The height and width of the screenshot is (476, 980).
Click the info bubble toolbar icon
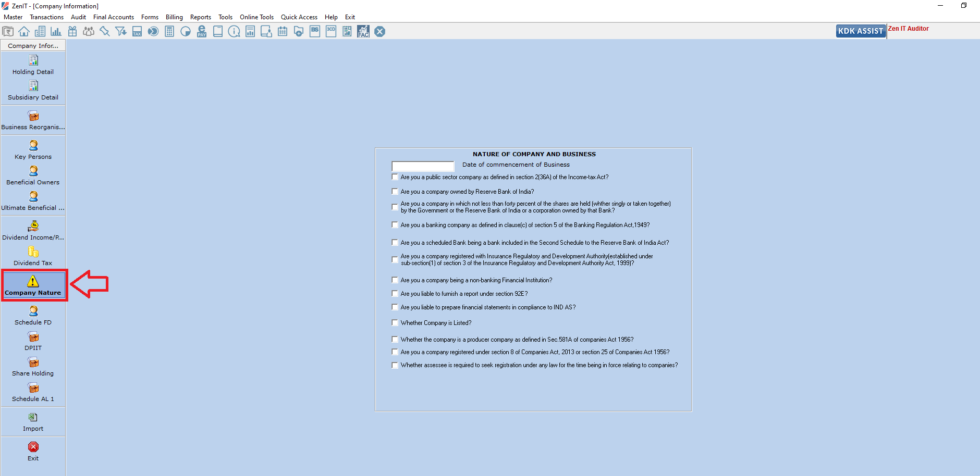pos(234,31)
